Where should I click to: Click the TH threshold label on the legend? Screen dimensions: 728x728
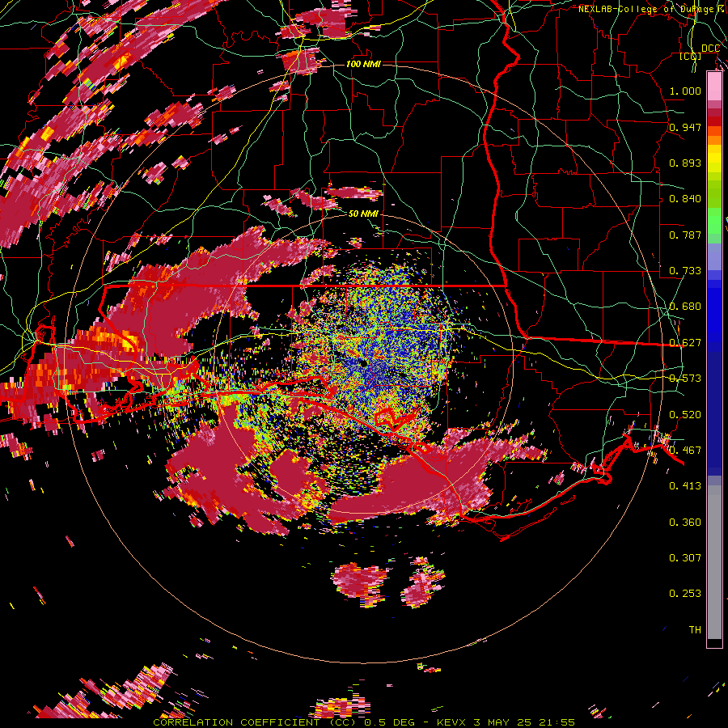pos(695,630)
